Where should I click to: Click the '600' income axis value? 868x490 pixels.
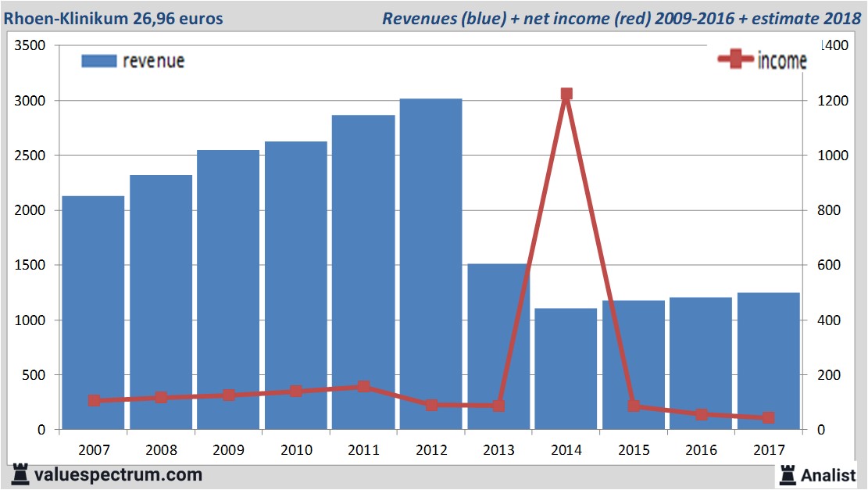coord(829,265)
